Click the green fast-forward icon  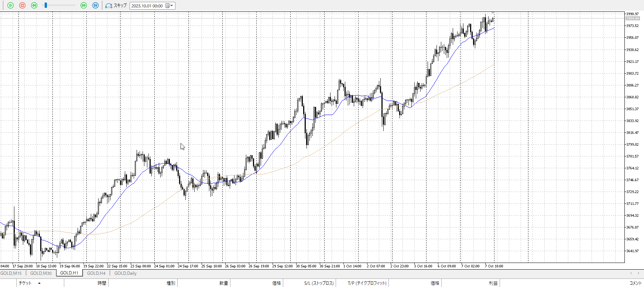tap(84, 6)
